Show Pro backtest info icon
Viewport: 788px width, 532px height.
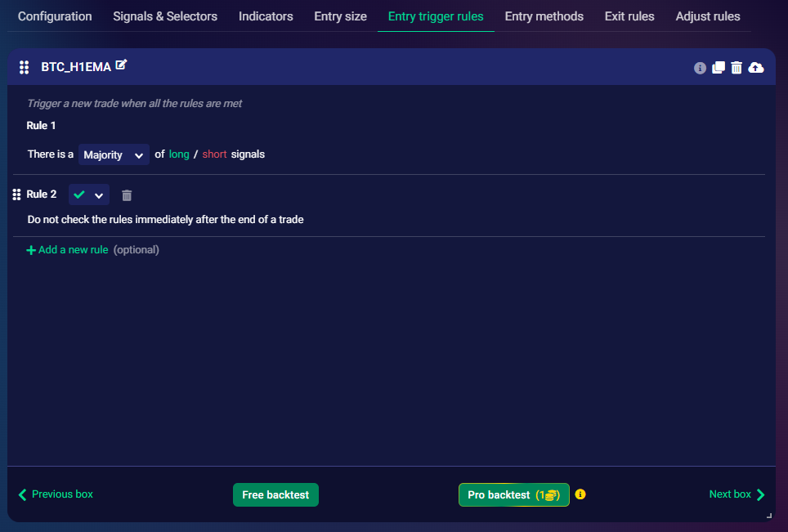[x=580, y=494]
